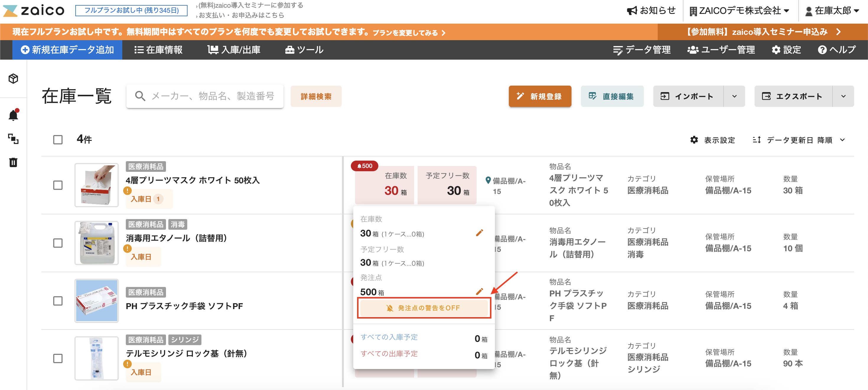Check the select-all checkbox above the list
The height and width of the screenshot is (390, 868).
tap(58, 139)
